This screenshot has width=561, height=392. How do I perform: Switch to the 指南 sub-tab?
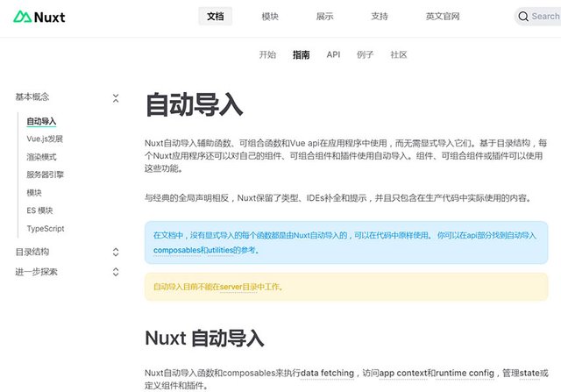pos(302,54)
